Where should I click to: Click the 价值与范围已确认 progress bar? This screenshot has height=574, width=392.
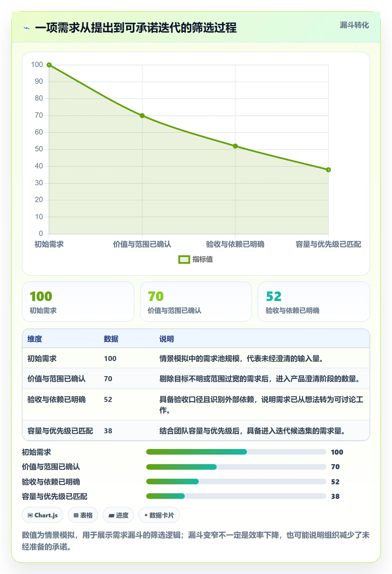(236, 467)
